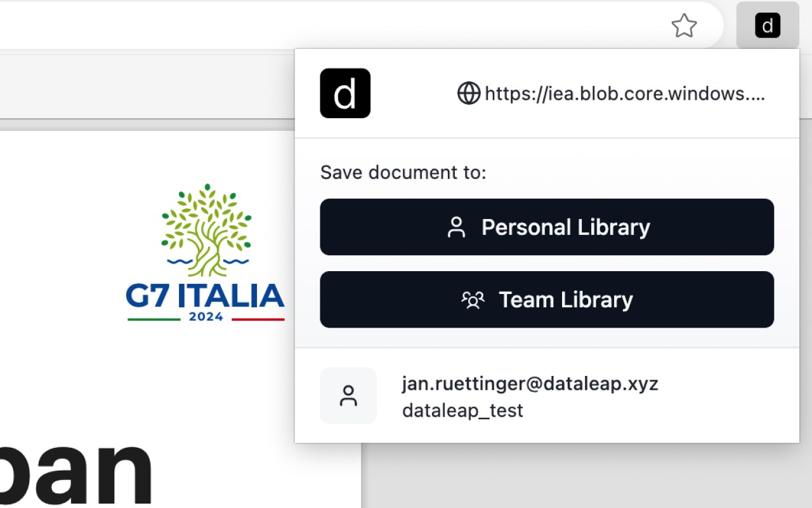The width and height of the screenshot is (812, 508).
Task: Click the dataleap_test workspace name
Action: pos(462,410)
